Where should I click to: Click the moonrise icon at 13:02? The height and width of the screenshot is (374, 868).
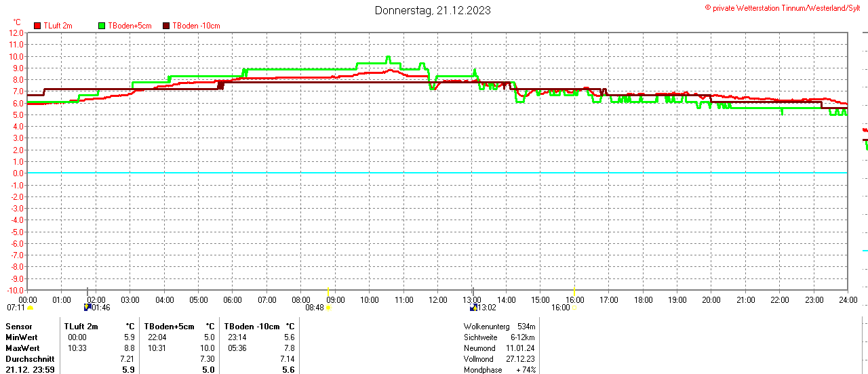coord(473,308)
